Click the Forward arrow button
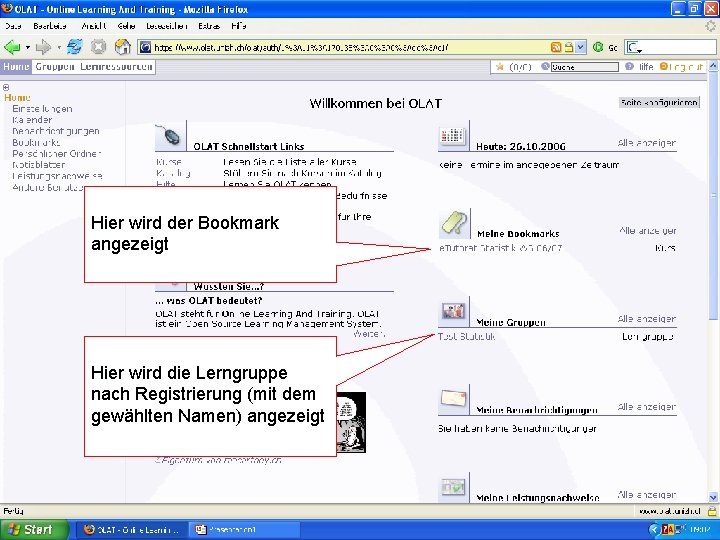The width and height of the screenshot is (720, 540). [x=43, y=47]
